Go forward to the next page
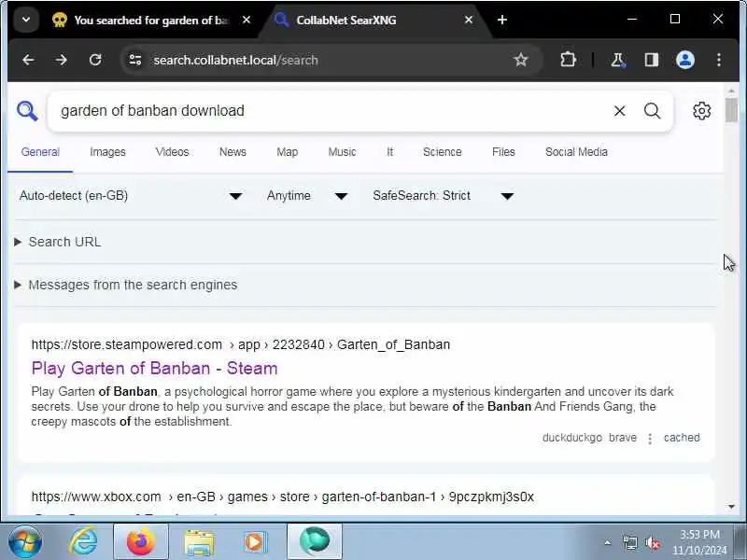The width and height of the screenshot is (747, 560). click(62, 60)
